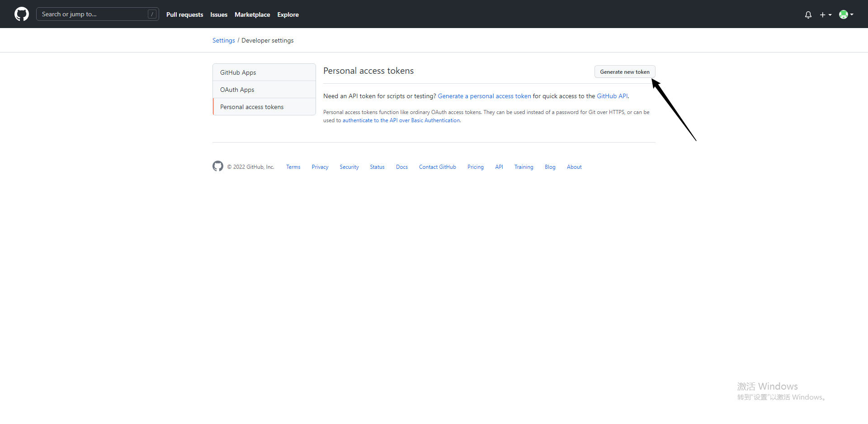Focus the Search or jump to field

coord(93,14)
